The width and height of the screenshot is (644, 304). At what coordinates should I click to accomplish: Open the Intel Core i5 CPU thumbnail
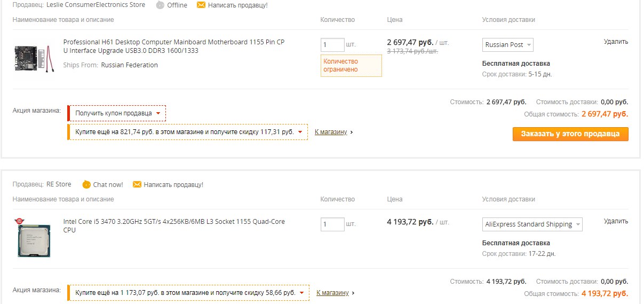click(34, 237)
